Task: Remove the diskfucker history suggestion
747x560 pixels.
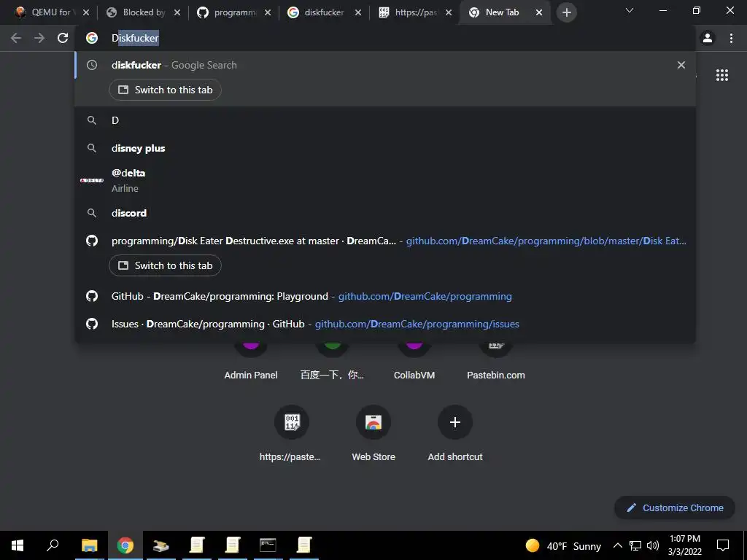Action: tap(681, 65)
